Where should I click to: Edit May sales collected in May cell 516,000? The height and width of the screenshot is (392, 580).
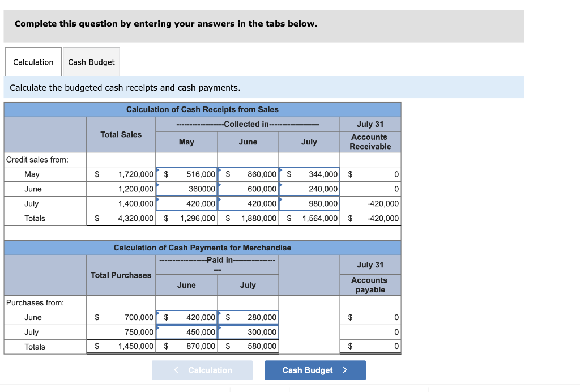(193, 174)
